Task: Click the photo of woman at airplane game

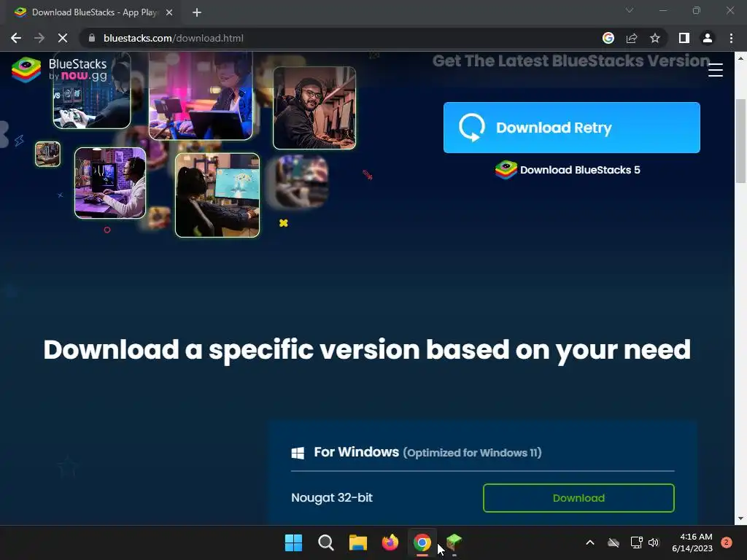Action: click(217, 195)
